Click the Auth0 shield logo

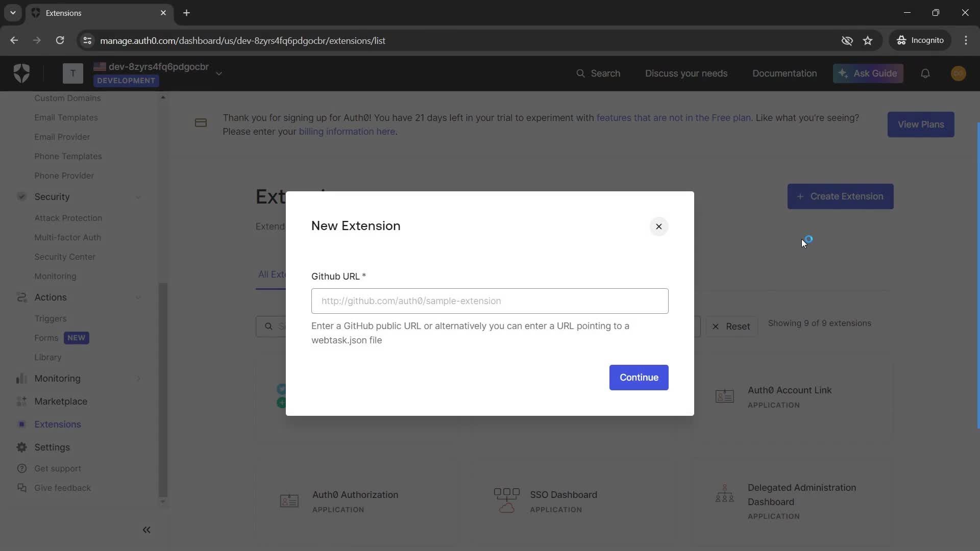pos(21,73)
